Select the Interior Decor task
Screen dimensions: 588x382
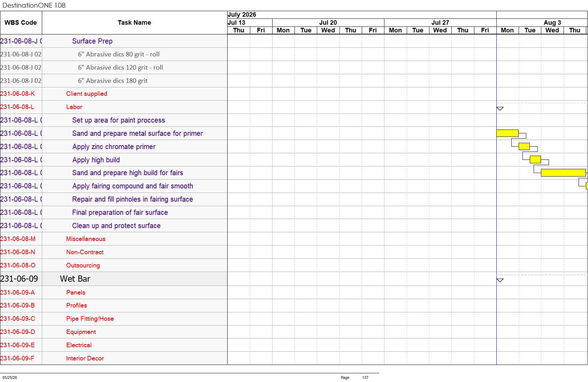(x=85, y=358)
